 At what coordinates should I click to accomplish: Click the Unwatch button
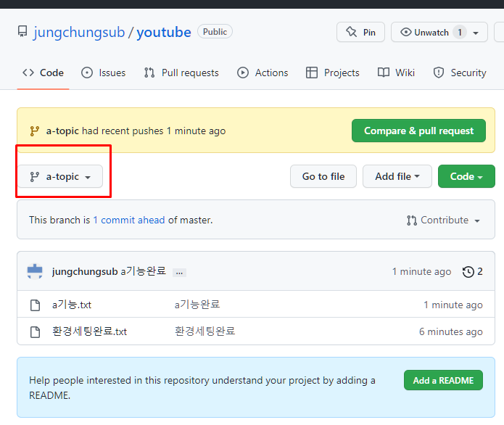point(439,32)
